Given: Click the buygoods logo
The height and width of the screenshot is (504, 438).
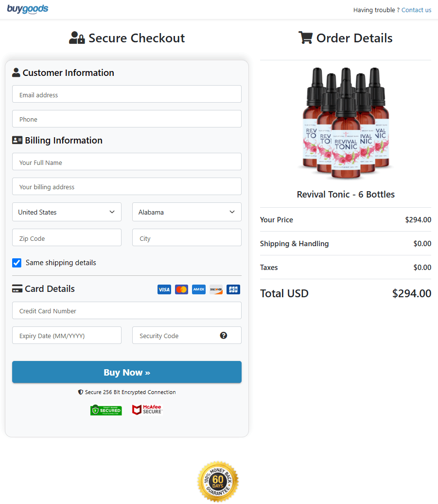Looking at the screenshot, I should click(28, 9).
